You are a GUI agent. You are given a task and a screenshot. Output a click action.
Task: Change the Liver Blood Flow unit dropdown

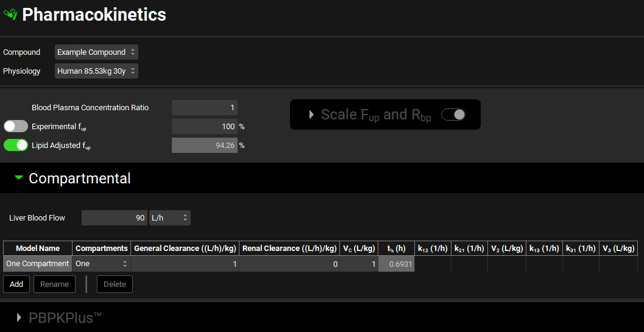tap(169, 217)
